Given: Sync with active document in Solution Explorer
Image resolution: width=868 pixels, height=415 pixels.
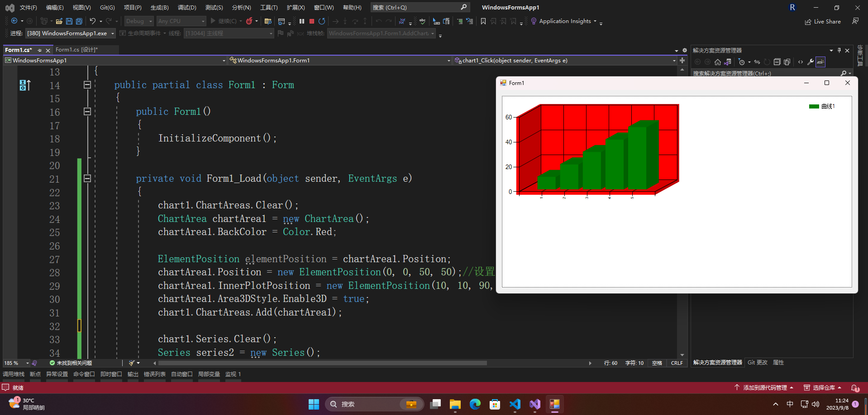Looking at the screenshot, I should tap(757, 62).
